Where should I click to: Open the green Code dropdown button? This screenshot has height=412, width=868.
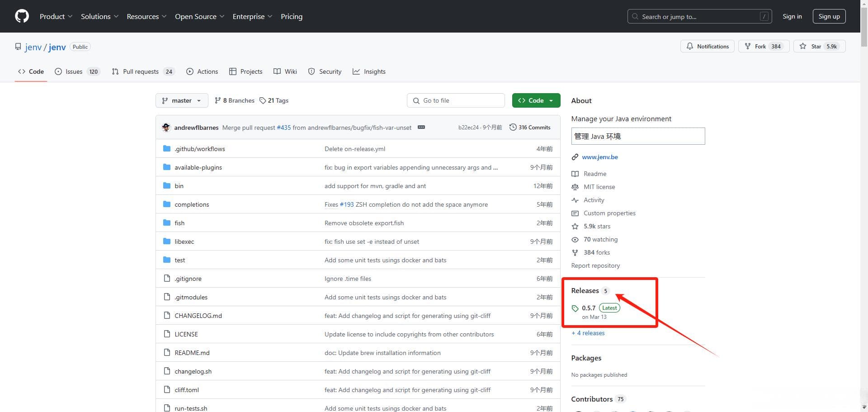click(536, 100)
